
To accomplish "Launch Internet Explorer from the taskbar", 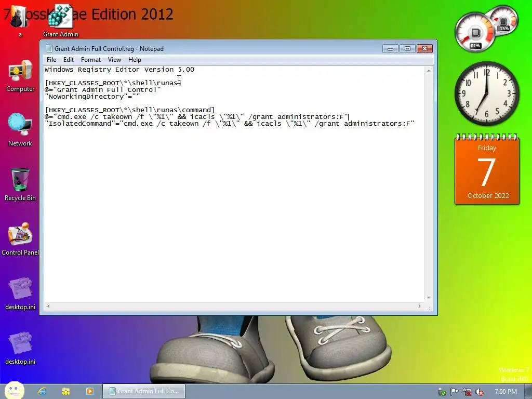I will pyautogui.click(x=42, y=391).
